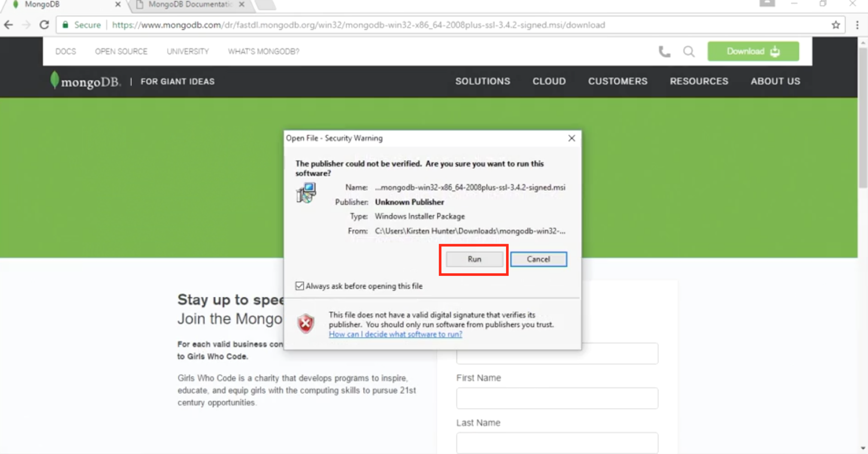The width and height of the screenshot is (868, 454).
Task: Close the MongoDB Documentation tab
Action: (242, 4)
